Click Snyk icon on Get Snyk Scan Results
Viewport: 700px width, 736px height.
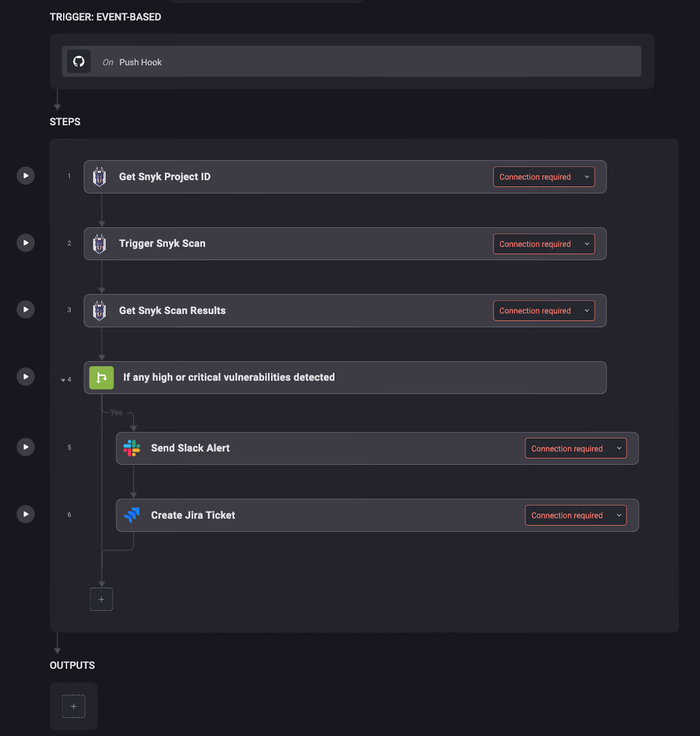99,310
